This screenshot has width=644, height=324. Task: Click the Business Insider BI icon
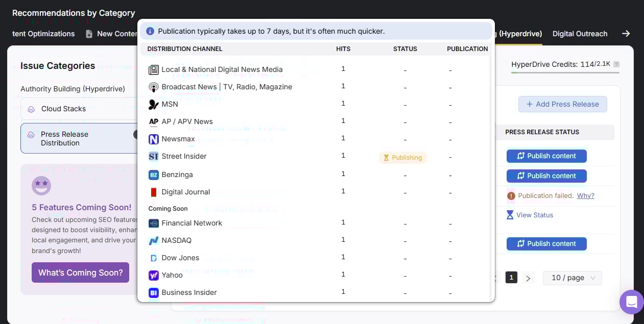click(154, 292)
